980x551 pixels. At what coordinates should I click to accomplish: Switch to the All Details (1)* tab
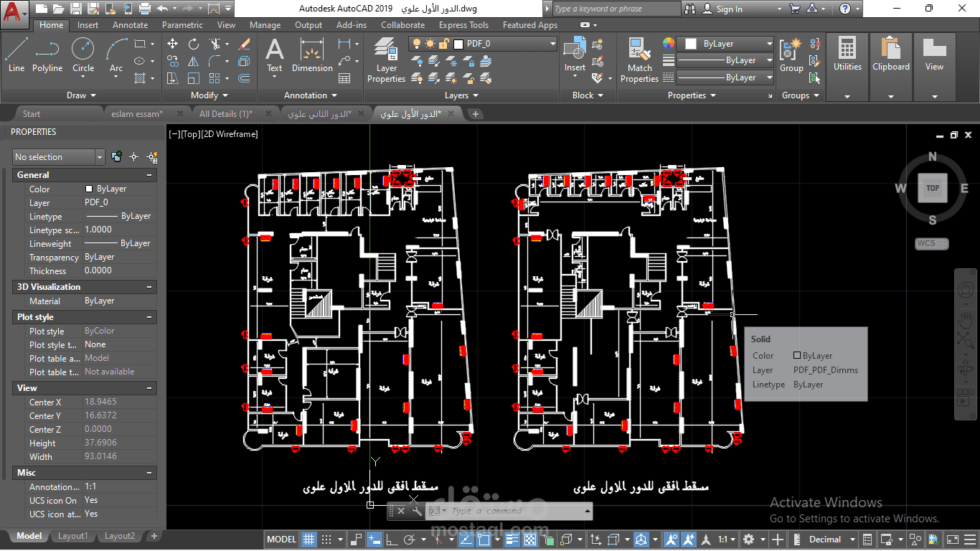coord(226,113)
